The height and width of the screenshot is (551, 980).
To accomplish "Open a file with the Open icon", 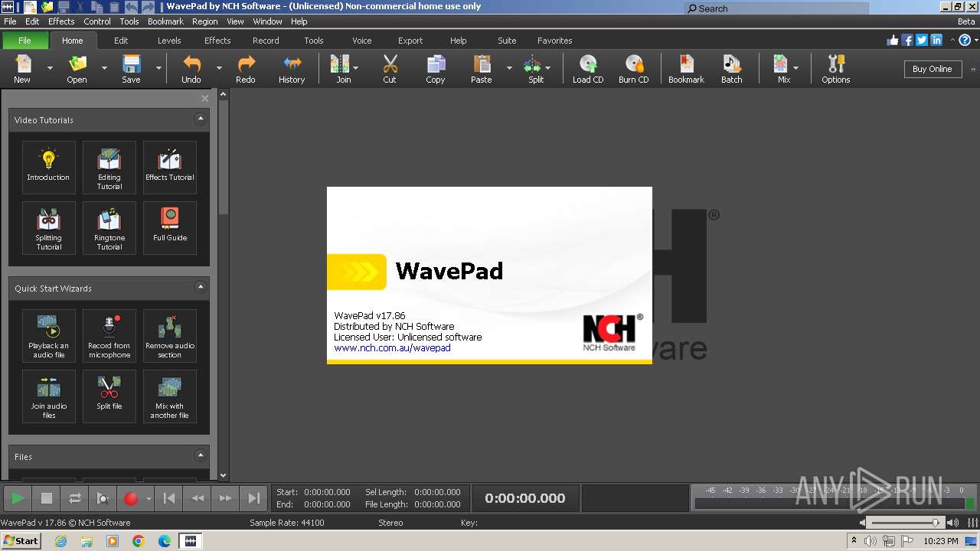I will [77, 68].
